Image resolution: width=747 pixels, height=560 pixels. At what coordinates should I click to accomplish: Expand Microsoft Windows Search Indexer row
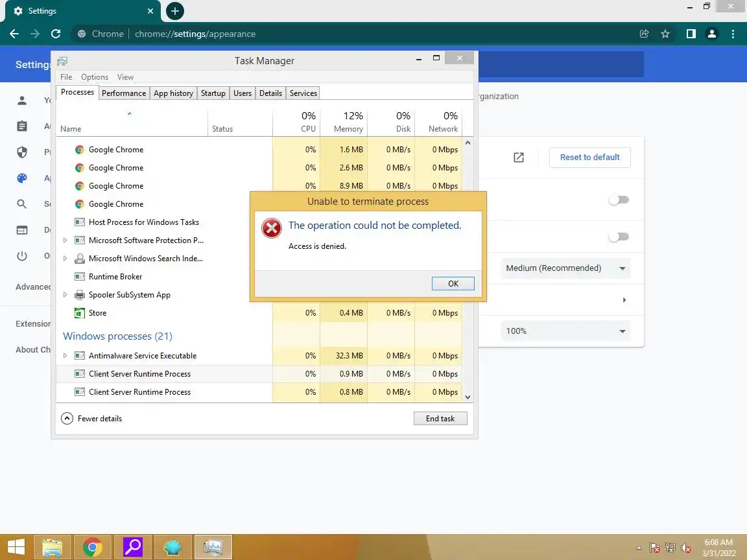tap(65, 259)
